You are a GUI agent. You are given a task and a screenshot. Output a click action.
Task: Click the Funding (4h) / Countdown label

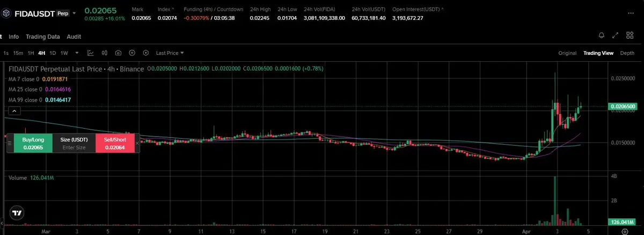click(214, 9)
